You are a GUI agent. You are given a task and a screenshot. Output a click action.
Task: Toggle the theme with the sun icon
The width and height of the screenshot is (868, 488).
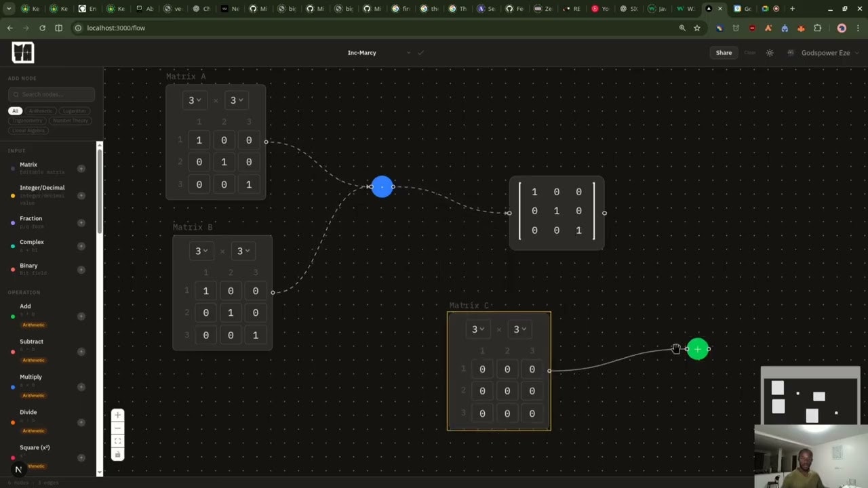(x=770, y=52)
